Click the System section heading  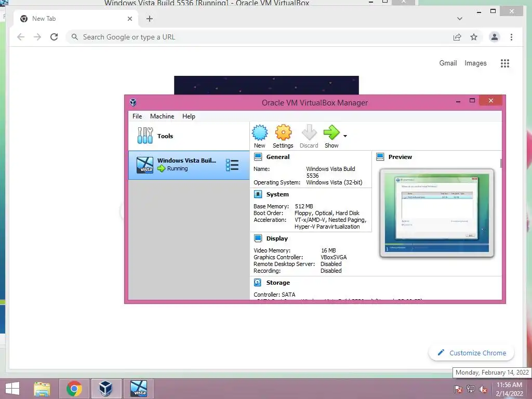click(277, 194)
